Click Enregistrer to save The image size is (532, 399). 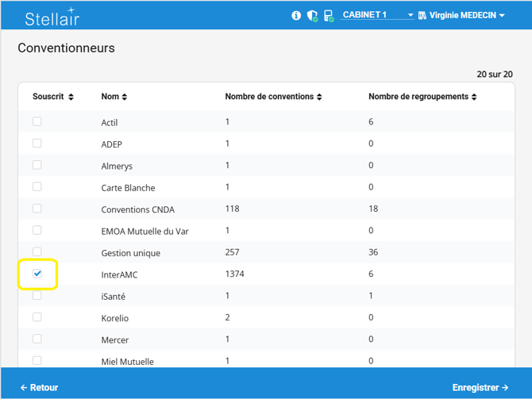pyautogui.click(x=480, y=388)
